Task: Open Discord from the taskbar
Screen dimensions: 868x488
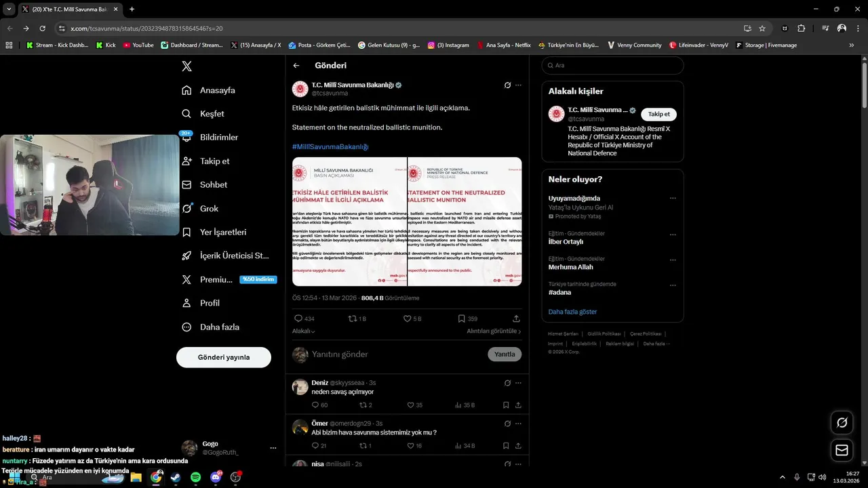Action: [216, 477]
